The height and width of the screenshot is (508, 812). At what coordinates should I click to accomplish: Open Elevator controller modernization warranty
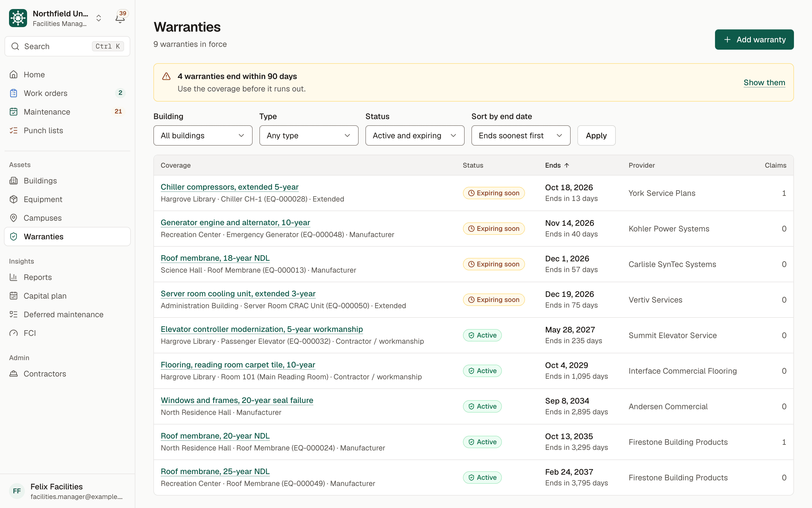click(x=262, y=329)
